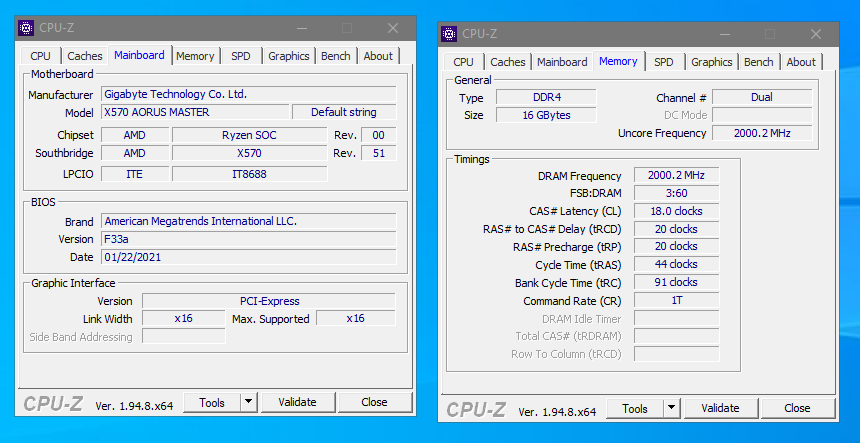Click the empty DRAM Idle Timer field
Viewport: 860px width, 443px height.
click(676, 319)
